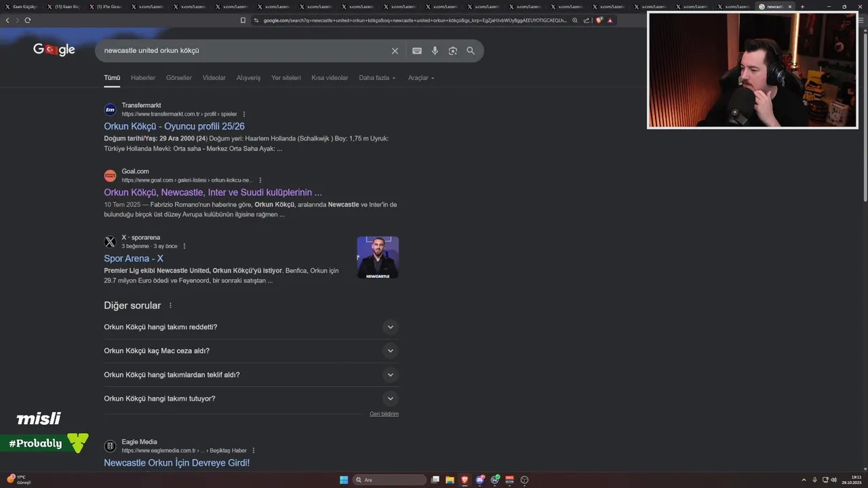Click the Google logo

(x=54, y=50)
